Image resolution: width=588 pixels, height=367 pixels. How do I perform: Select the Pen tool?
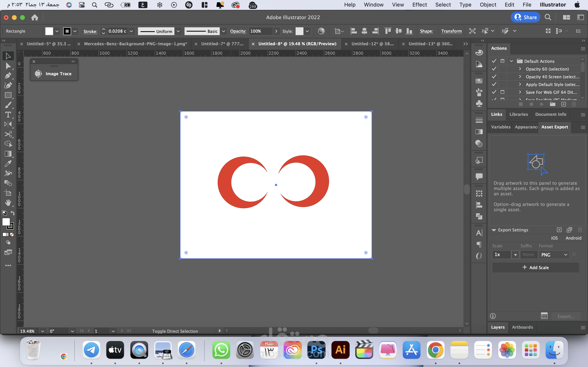click(x=8, y=76)
